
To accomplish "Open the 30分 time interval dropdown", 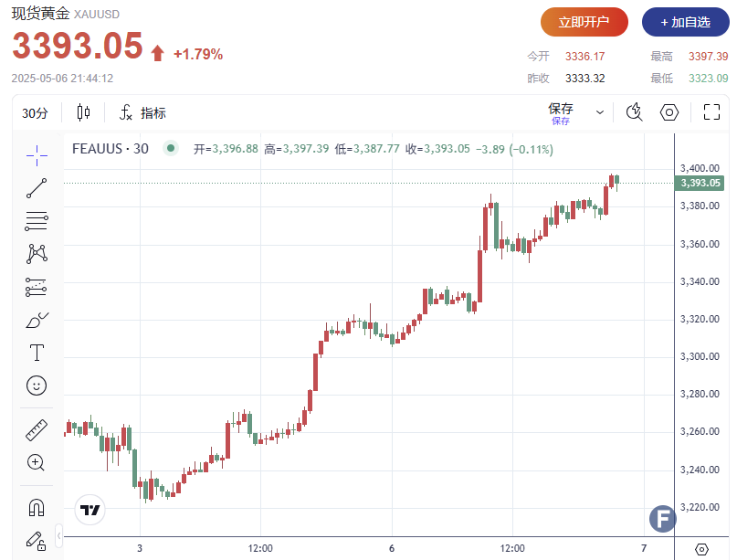I will 35,112.
